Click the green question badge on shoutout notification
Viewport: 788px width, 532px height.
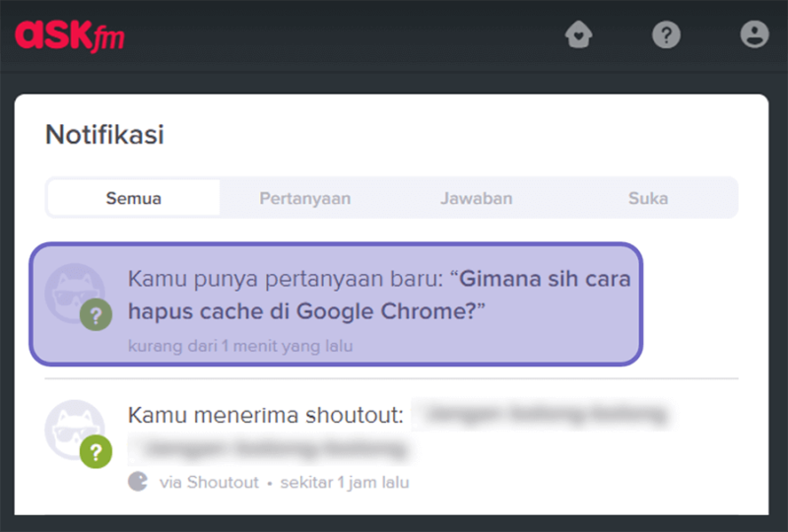[96, 451]
